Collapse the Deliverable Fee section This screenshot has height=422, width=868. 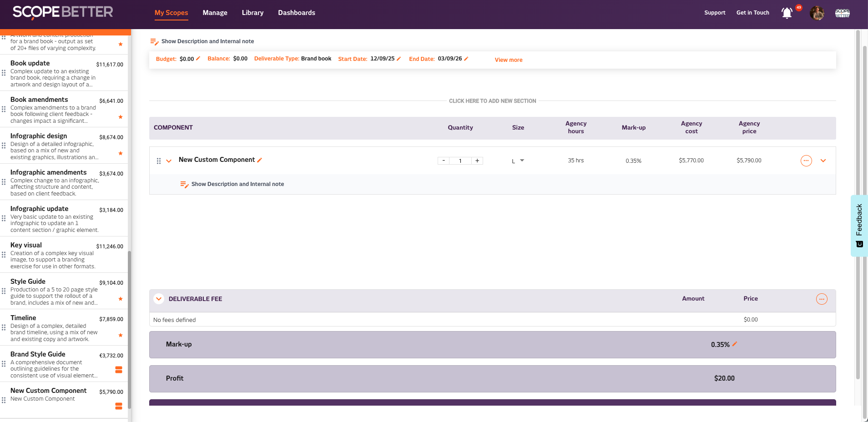[x=159, y=299]
